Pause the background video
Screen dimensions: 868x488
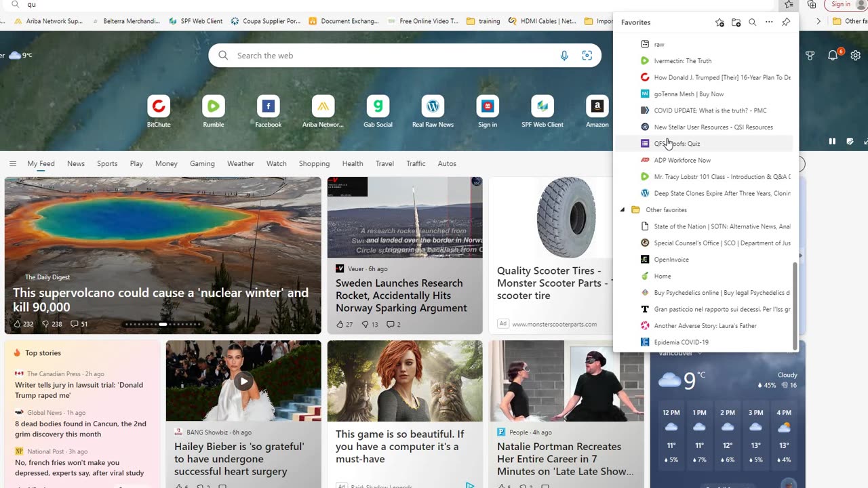[832, 142]
